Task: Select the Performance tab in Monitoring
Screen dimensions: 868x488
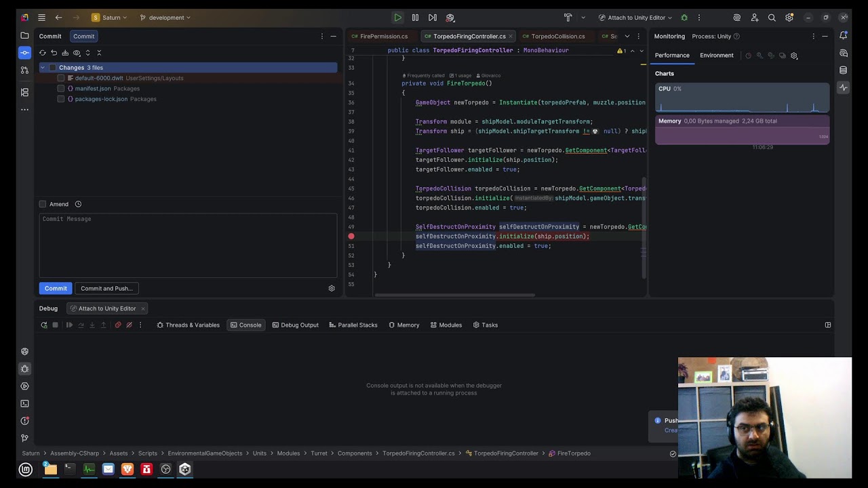Action: tap(672, 56)
